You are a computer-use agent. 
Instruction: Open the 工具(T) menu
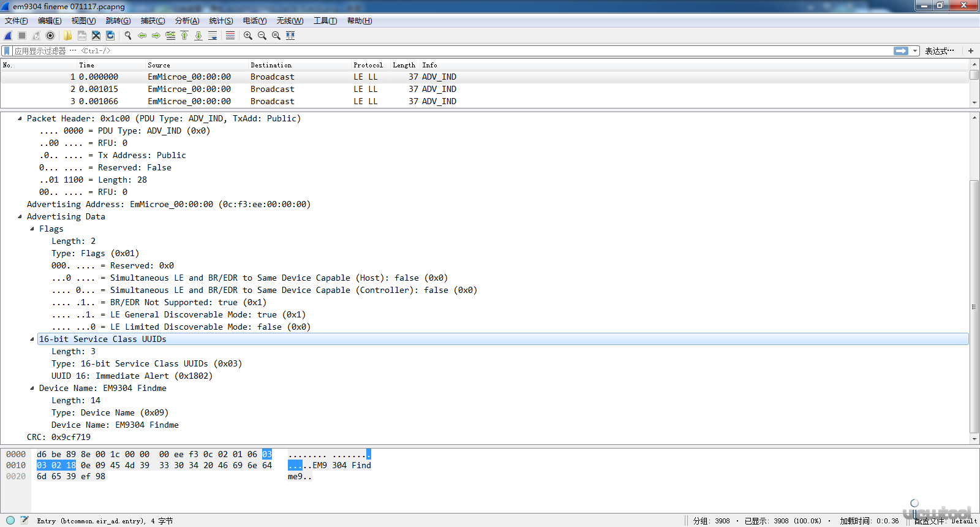325,21
